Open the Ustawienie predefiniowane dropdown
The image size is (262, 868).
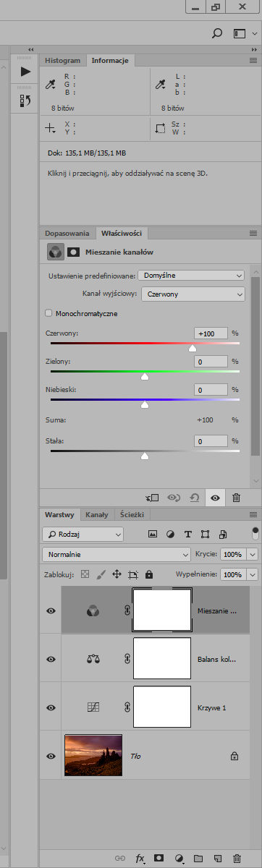191,276
